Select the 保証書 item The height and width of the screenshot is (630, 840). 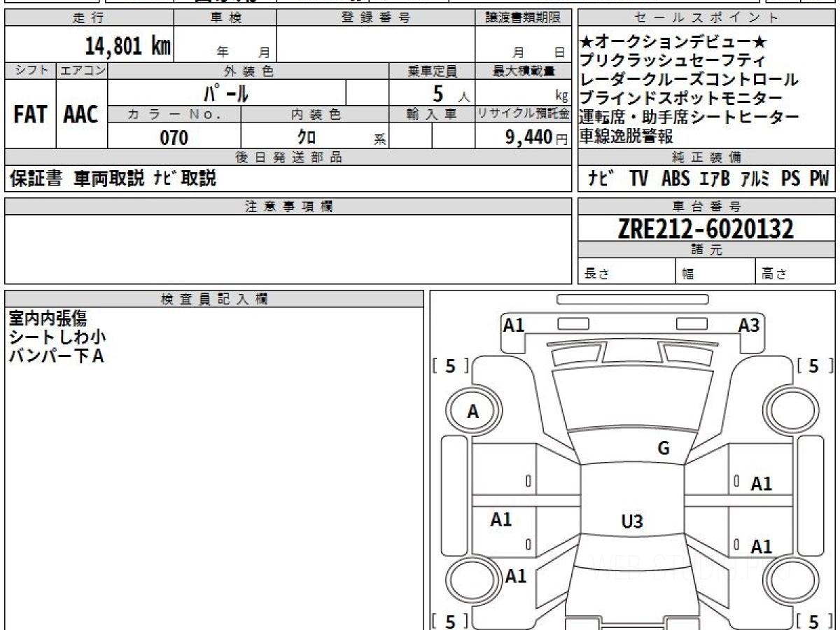[36, 178]
